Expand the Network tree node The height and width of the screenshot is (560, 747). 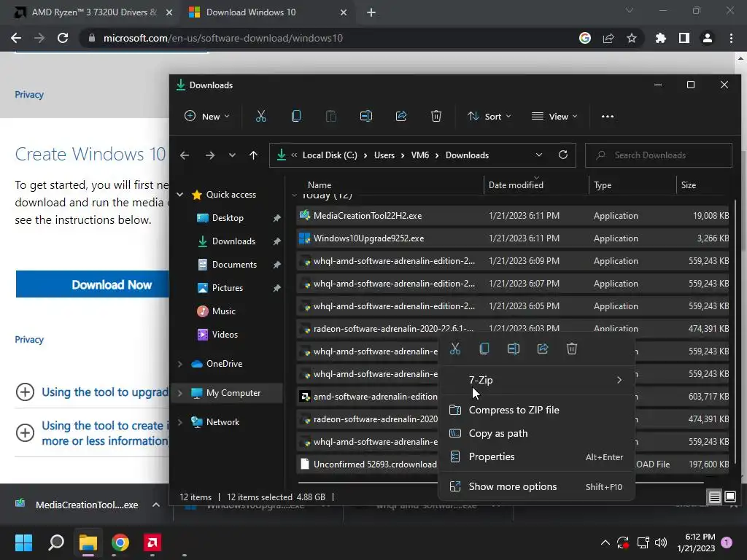click(x=180, y=422)
